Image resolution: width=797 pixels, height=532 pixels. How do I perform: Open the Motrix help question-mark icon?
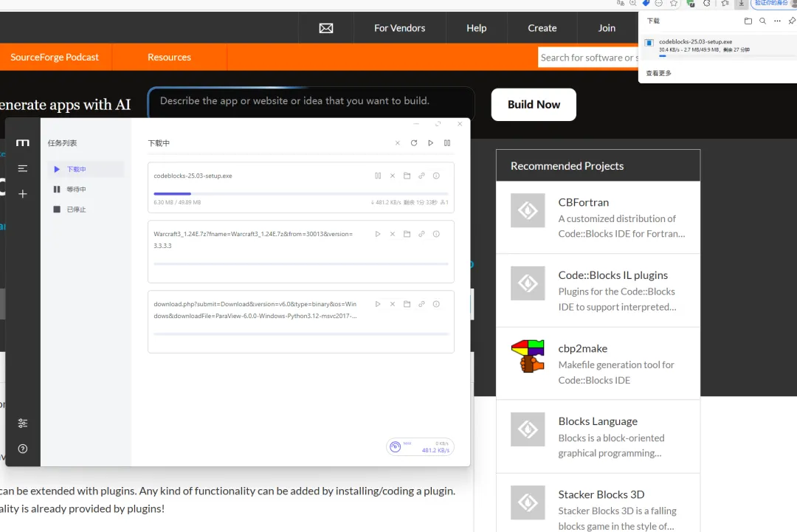(x=22, y=449)
